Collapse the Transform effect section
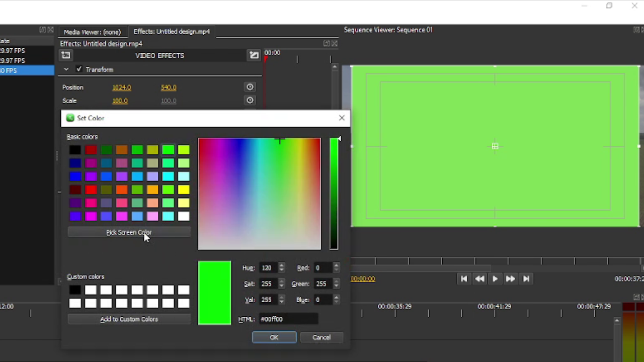The width and height of the screenshot is (644, 362). [x=66, y=69]
